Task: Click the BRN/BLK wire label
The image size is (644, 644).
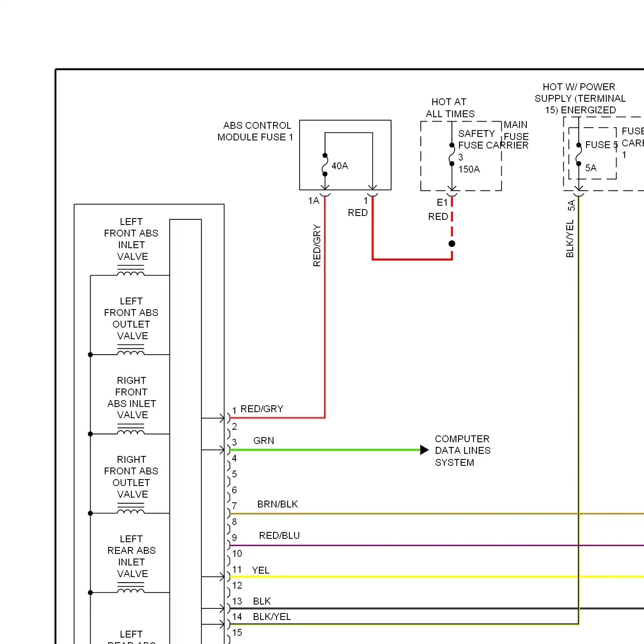Action: tap(277, 504)
